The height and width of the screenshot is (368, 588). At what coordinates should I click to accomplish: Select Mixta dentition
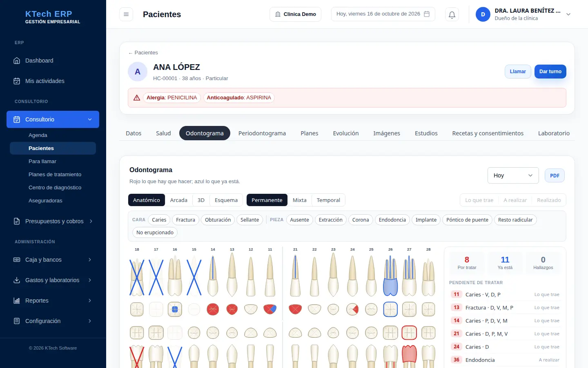click(300, 200)
